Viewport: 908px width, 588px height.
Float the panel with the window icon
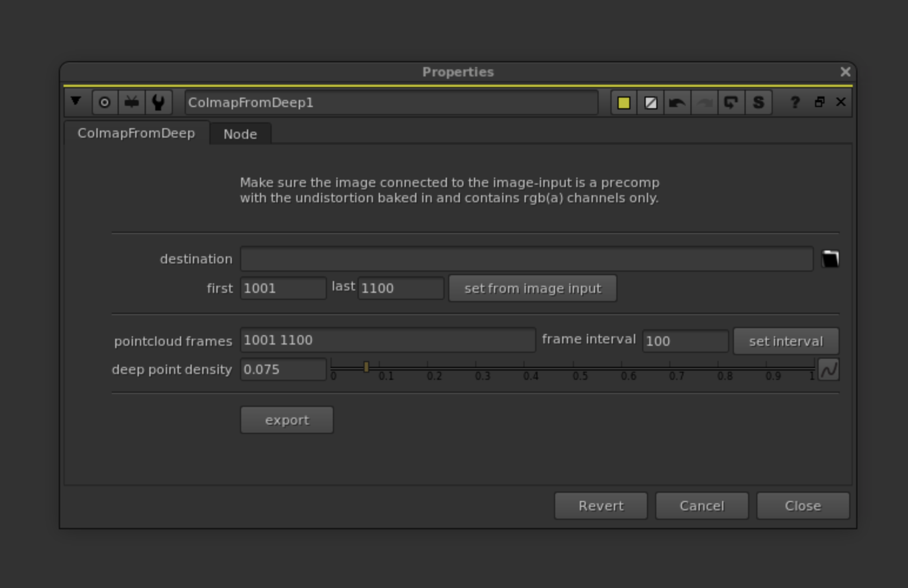click(x=819, y=102)
